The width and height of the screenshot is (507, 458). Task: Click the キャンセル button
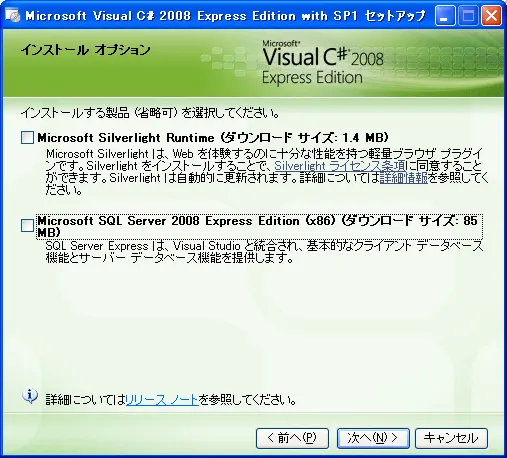pos(451,438)
